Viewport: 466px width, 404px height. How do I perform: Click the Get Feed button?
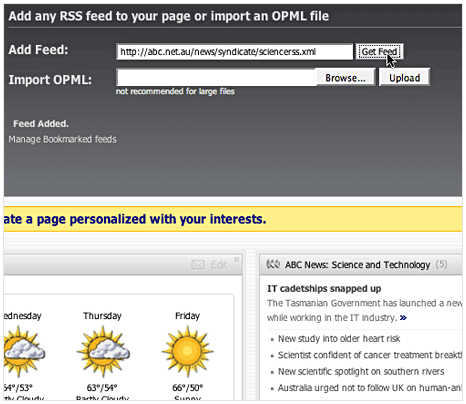point(379,52)
